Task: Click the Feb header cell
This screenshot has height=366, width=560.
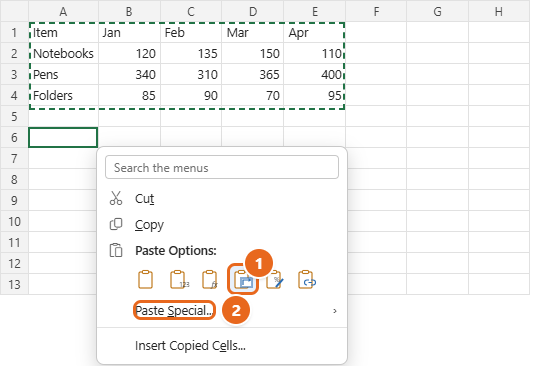Action: coord(191,32)
